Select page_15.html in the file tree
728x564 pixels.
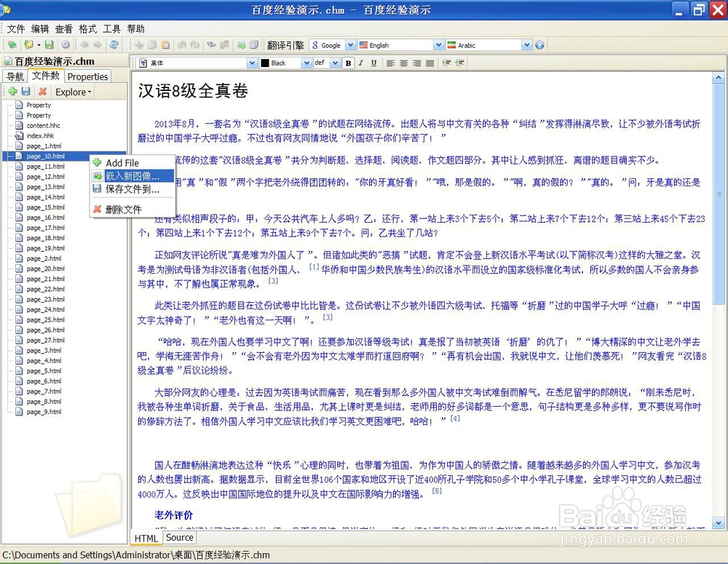click(x=45, y=207)
